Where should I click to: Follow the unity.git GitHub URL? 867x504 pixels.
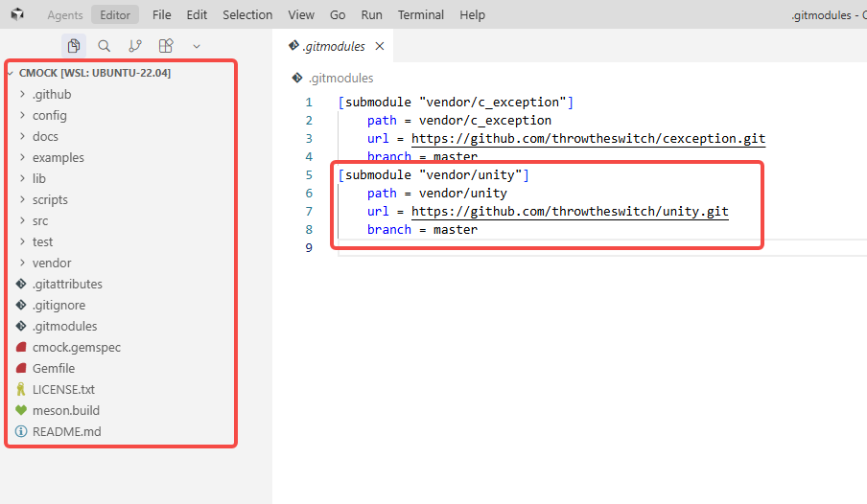pyautogui.click(x=570, y=211)
